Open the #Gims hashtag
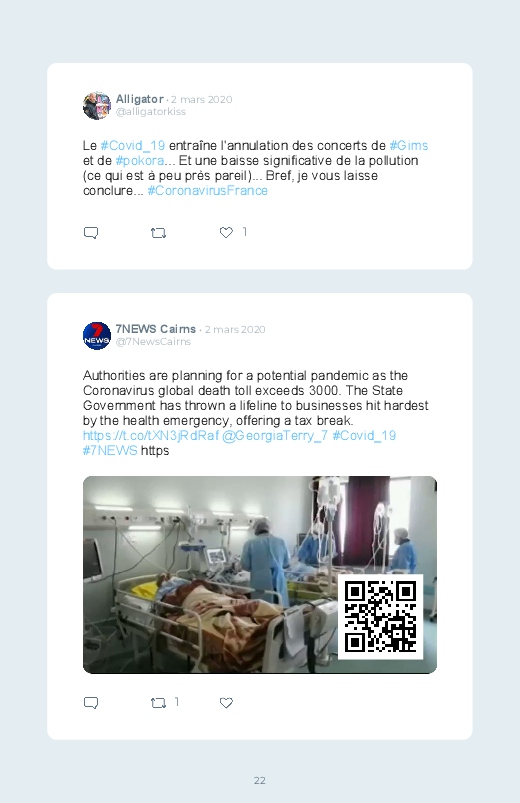 click(408, 145)
